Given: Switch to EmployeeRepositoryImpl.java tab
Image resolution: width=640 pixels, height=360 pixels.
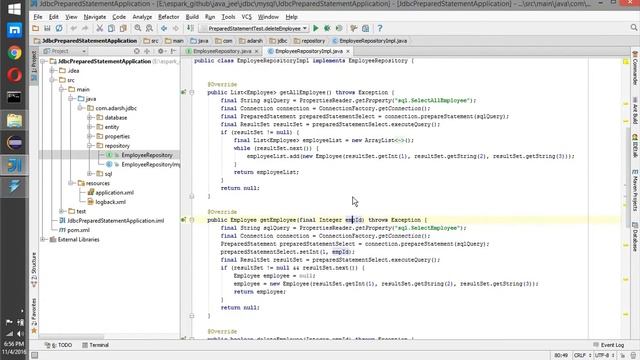Looking at the screenshot, I should [x=309, y=51].
